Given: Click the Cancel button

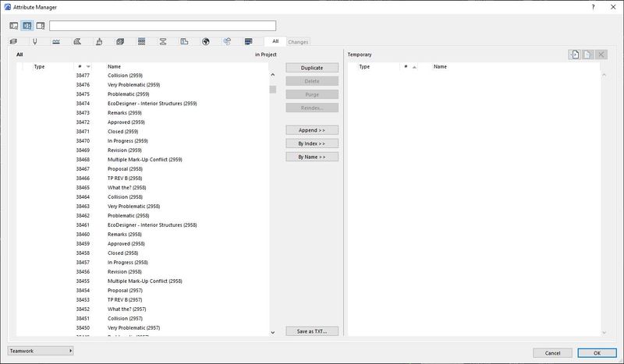Looking at the screenshot, I should 552,353.
